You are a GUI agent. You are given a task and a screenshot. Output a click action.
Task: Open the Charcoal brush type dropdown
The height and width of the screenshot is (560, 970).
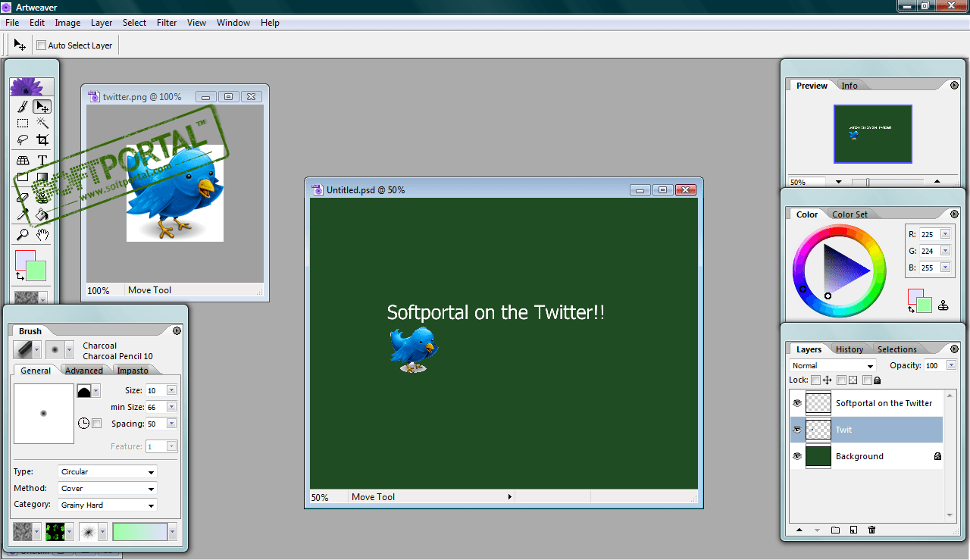tap(36, 350)
